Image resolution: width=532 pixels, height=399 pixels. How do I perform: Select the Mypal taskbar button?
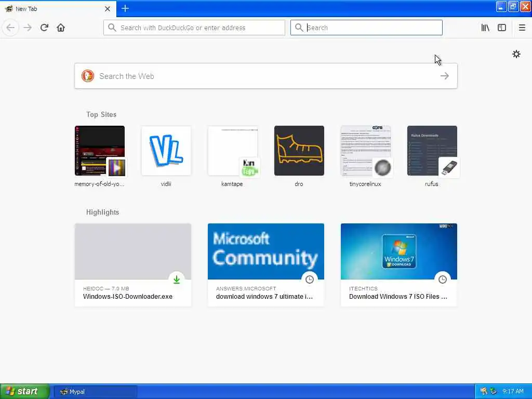pyautogui.click(x=96, y=392)
